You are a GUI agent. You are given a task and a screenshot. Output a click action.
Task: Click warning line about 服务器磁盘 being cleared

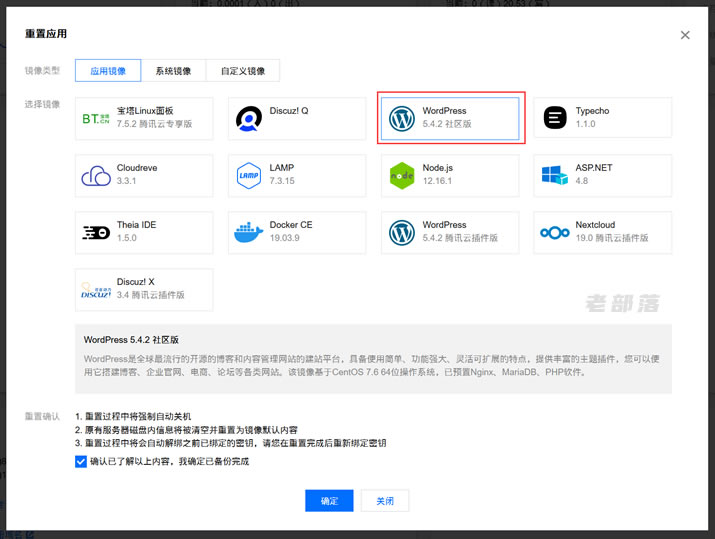click(187, 430)
